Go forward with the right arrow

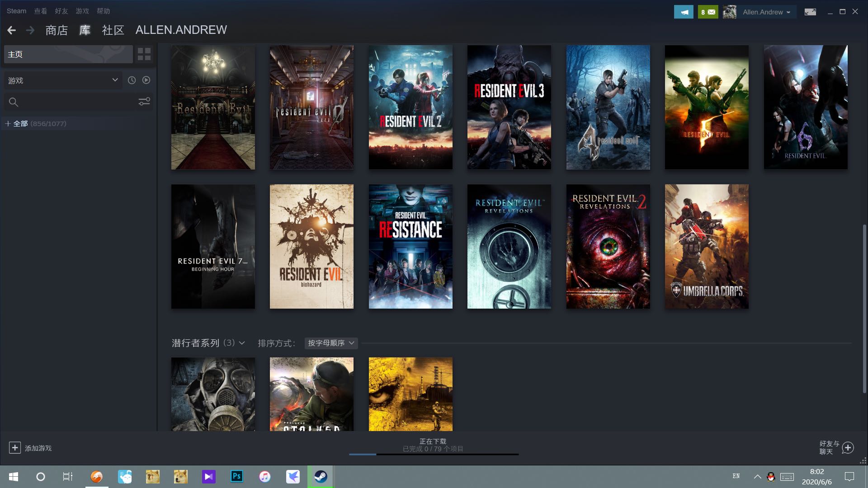(x=30, y=30)
